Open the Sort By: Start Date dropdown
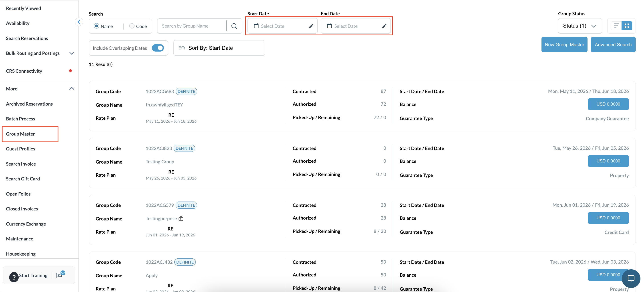 219,48
